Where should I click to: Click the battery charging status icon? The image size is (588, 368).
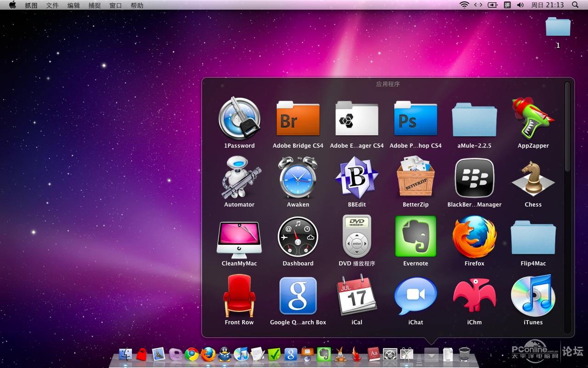click(492, 5)
